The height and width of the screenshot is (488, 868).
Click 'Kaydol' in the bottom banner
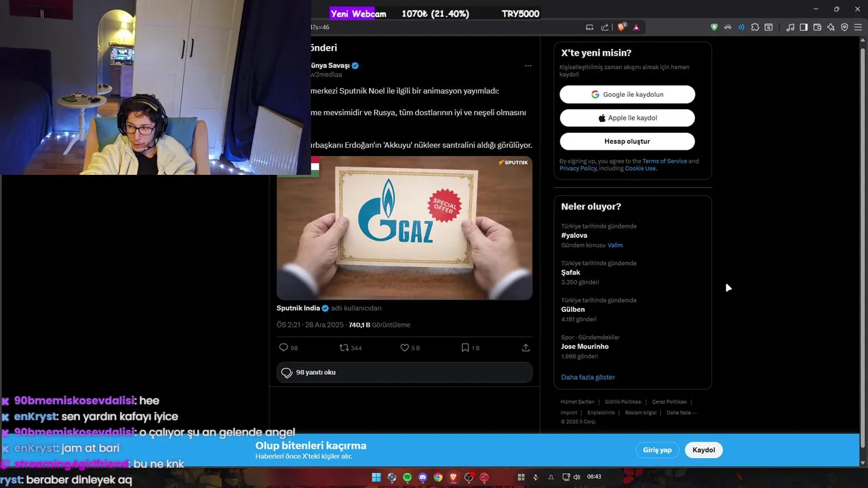pyautogui.click(x=704, y=450)
